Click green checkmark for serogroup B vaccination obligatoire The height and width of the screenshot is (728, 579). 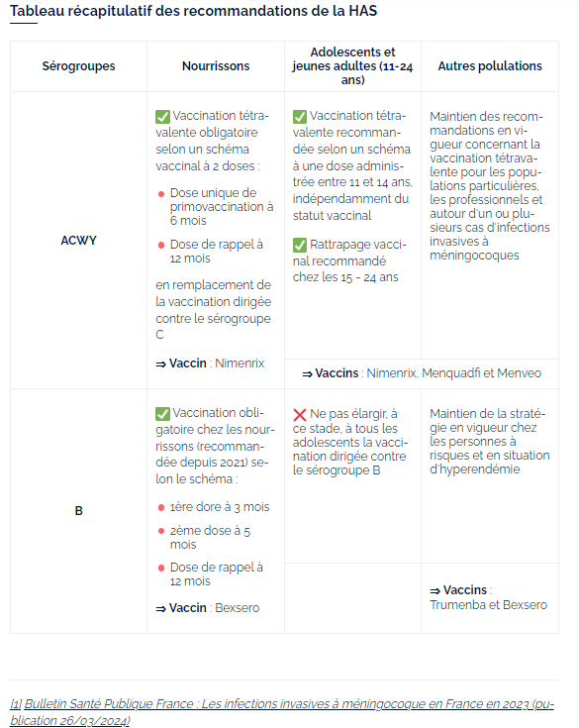pos(162,413)
